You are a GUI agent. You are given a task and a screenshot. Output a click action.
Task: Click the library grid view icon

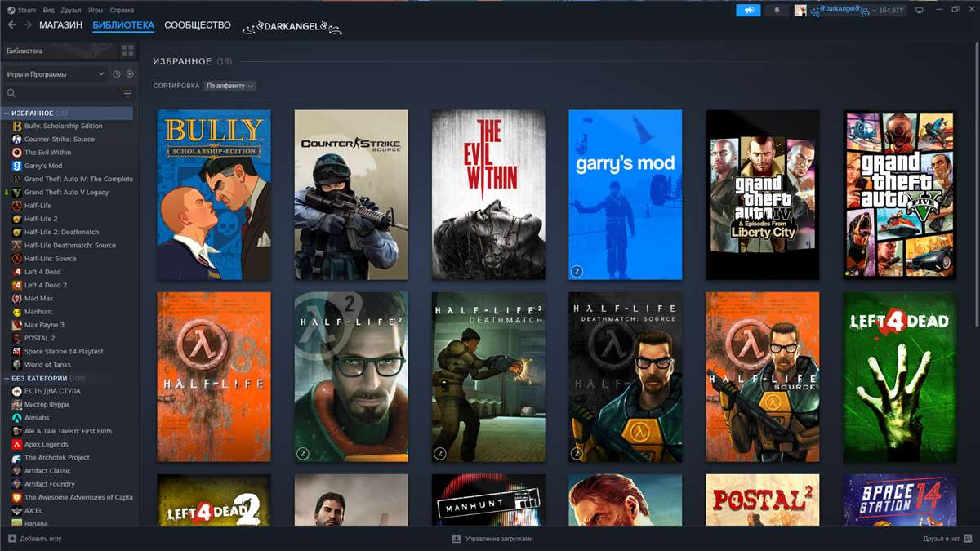coord(127,51)
